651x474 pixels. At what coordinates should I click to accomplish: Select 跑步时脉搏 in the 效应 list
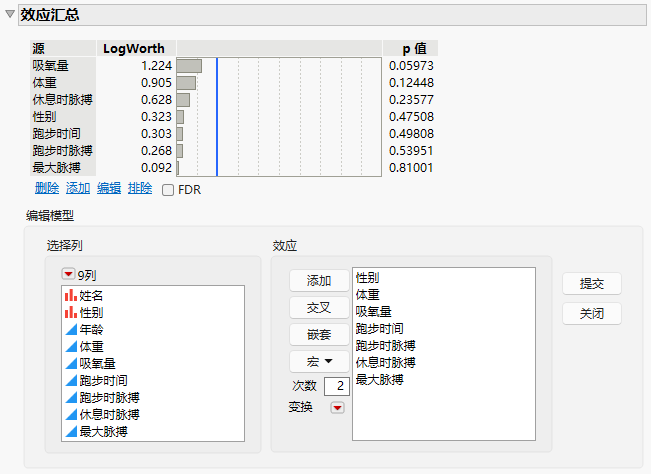point(386,346)
